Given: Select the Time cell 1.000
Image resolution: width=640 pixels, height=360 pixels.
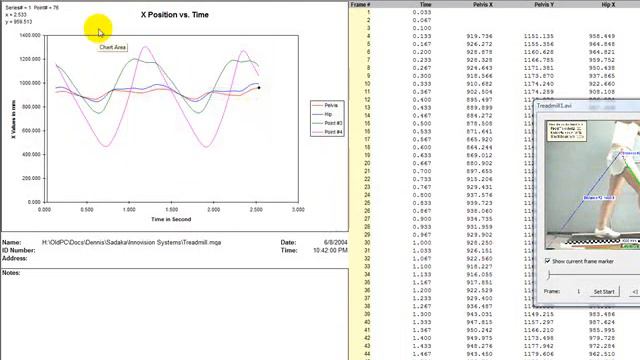Looking at the screenshot, I should (x=422, y=242).
